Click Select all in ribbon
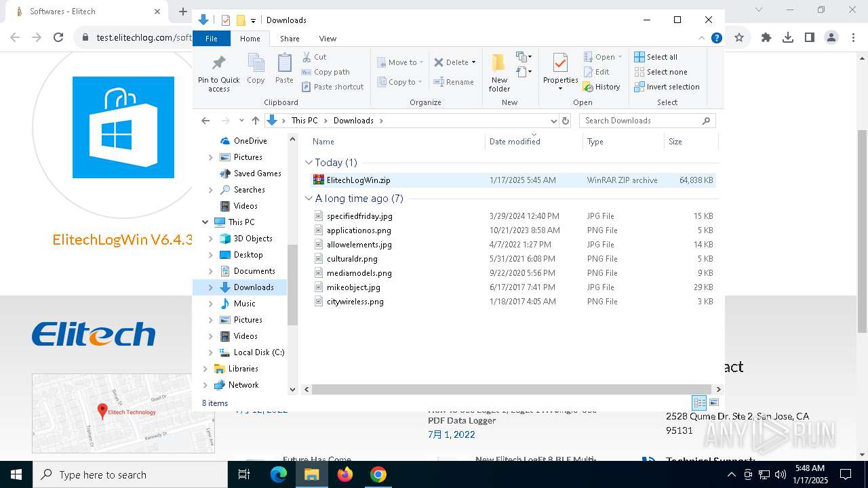 click(655, 57)
